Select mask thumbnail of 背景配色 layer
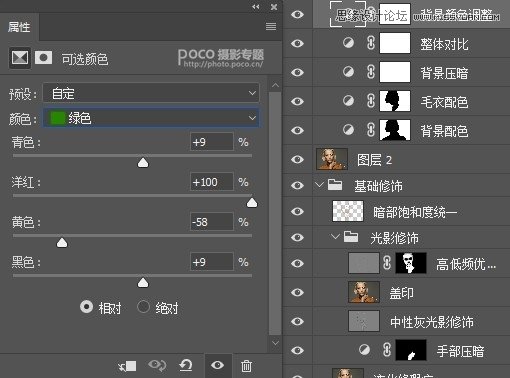 tap(395, 130)
